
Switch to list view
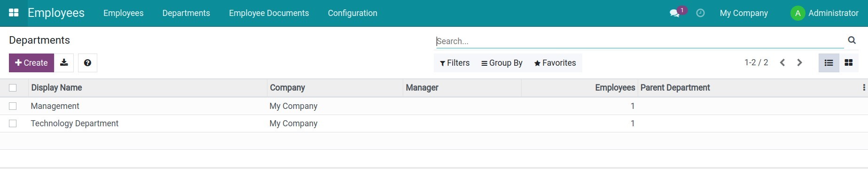click(829, 62)
